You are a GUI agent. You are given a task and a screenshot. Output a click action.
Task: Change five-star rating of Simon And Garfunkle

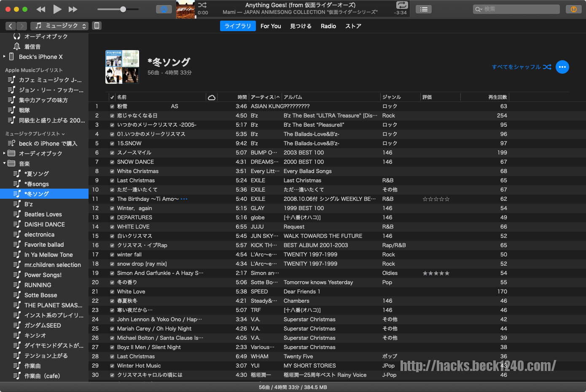[436, 273]
